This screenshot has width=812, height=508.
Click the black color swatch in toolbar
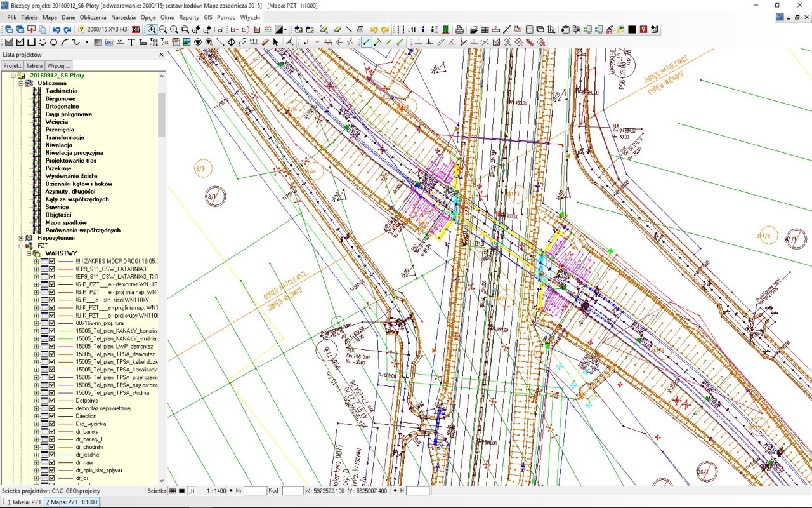tap(632, 29)
